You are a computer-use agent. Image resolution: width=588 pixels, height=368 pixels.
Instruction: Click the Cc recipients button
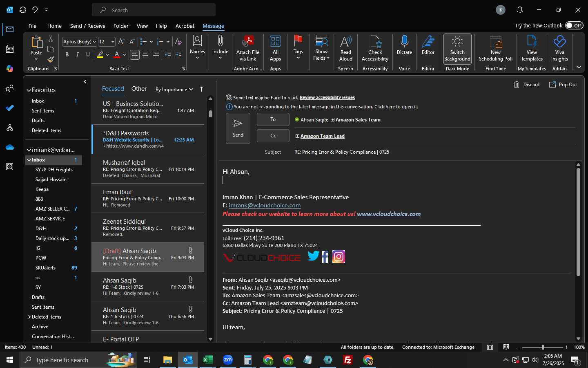(273, 136)
